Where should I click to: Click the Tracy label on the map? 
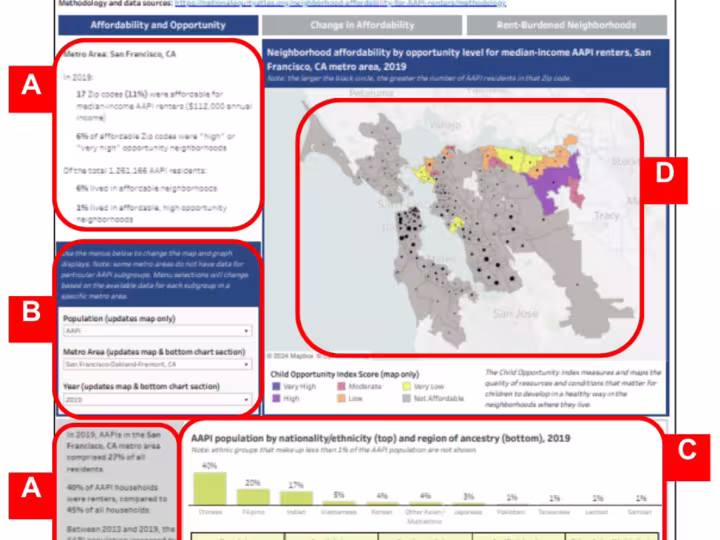(607, 215)
